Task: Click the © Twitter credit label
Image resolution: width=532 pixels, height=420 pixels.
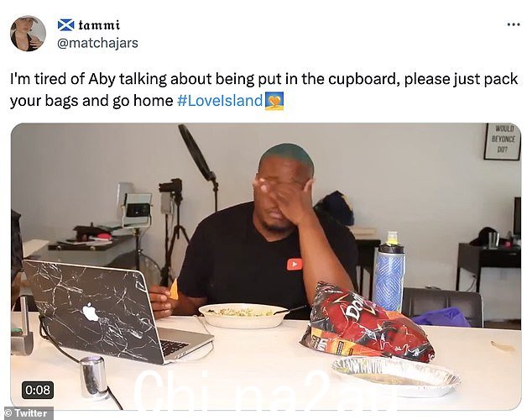Action: [27, 413]
